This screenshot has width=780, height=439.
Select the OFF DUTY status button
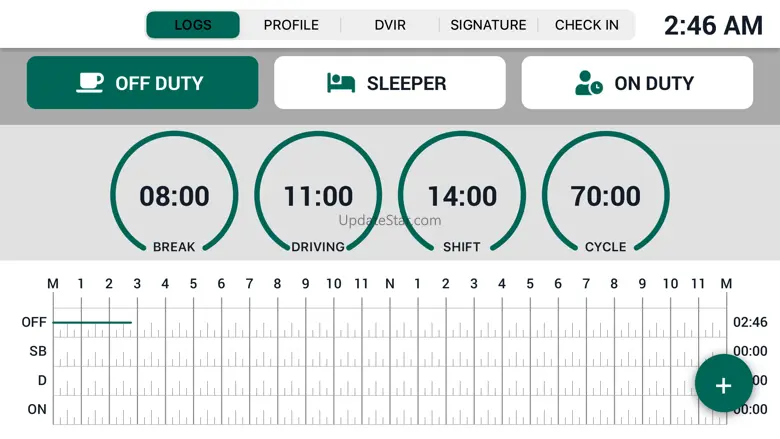pyautogui.click(x=142, y=83)
